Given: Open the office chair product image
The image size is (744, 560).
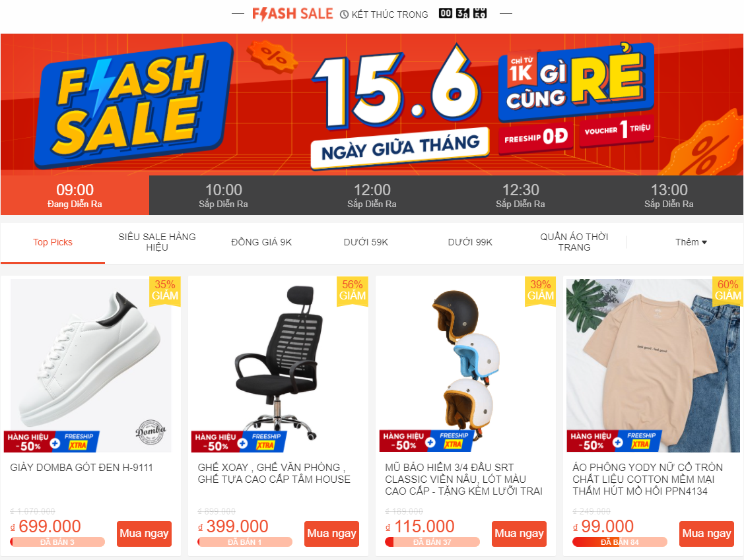Looking at the screenshot, I should (x=278, y=365).
